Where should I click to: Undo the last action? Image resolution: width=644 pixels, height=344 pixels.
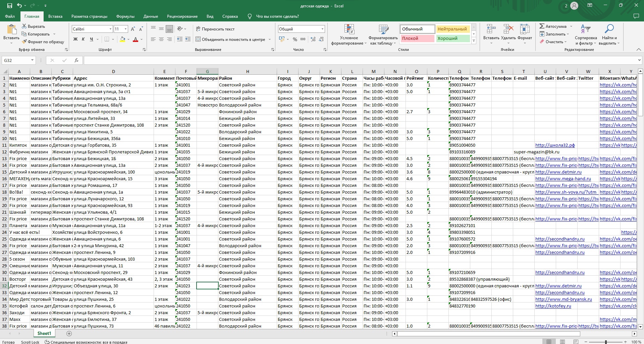19,6
